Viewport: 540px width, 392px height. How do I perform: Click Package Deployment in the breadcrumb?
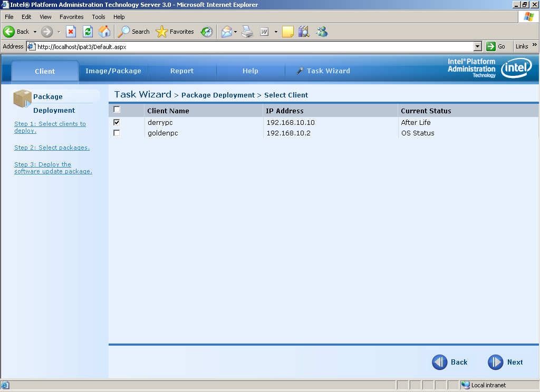pos(218,95)
